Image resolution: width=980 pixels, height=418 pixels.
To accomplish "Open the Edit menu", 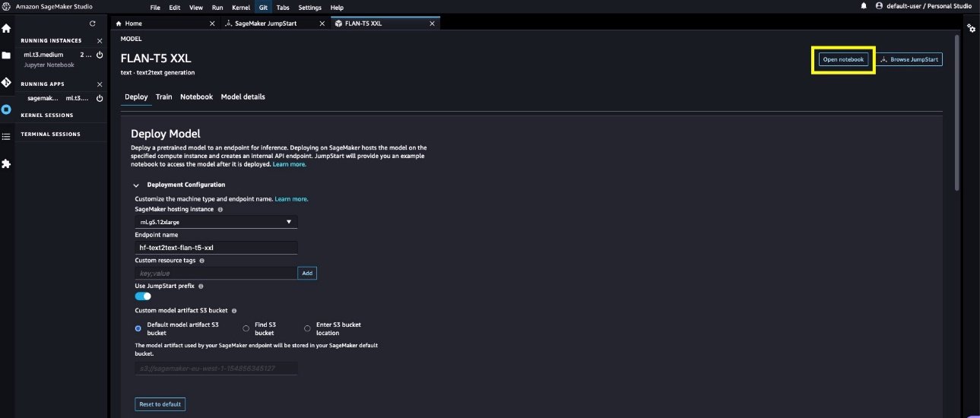I will pyautogui.click(x=175, y=7).
